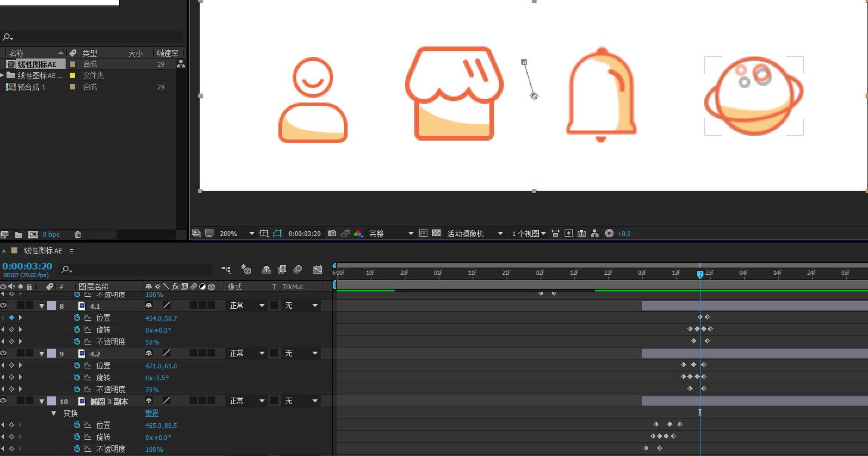Click the project flowchart icon beside 线性图标AE

[181, 64]
